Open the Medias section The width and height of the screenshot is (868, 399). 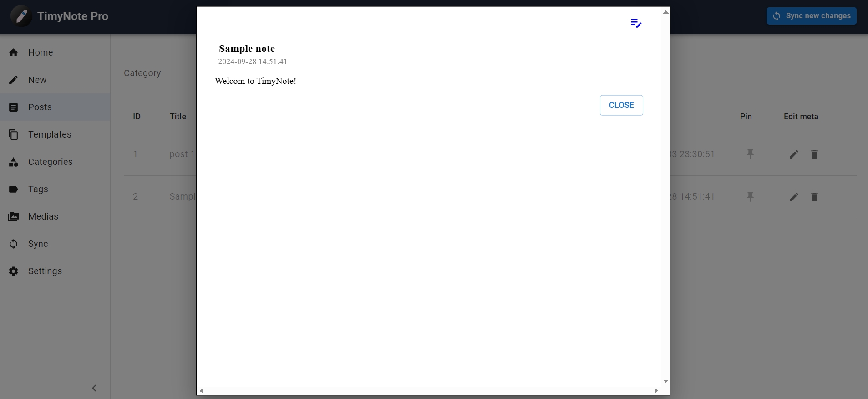(43, 216)
